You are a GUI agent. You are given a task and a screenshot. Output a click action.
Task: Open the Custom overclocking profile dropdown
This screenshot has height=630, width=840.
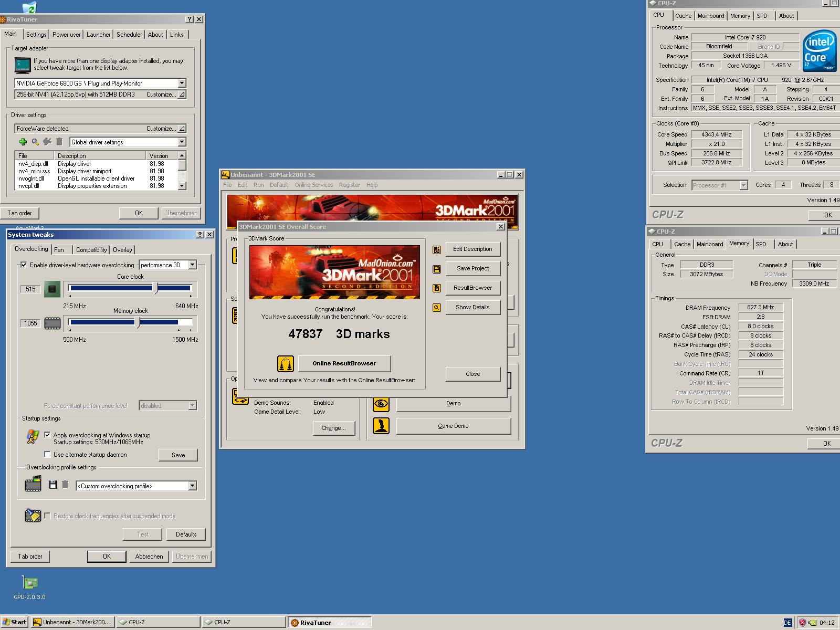coord(192,486)
